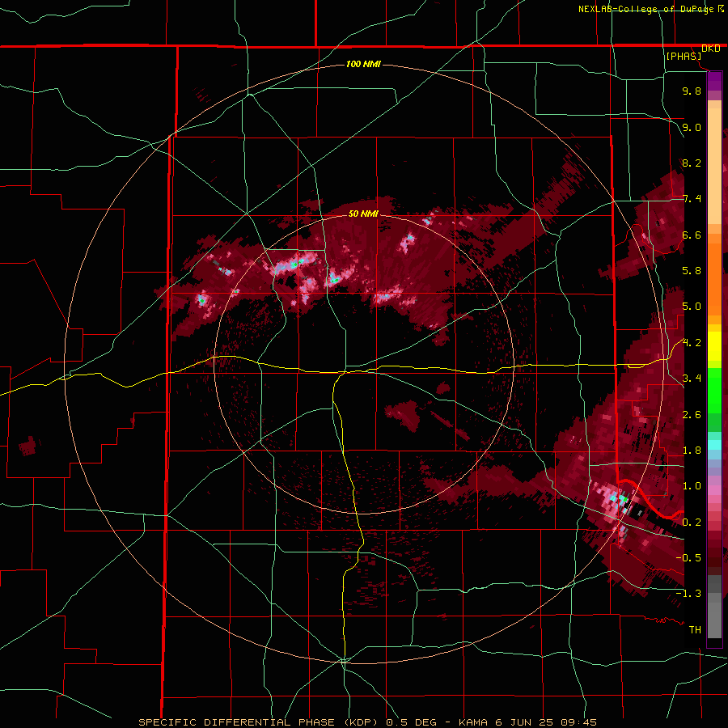Select the 6.6 legend value
Viewport: 728px width, 728px height.
click(x=692, y=235)
